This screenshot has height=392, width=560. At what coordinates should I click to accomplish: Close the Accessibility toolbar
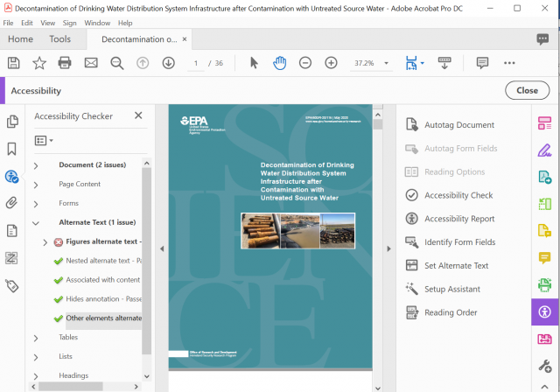pyautogui.click(x=527, y=90)
